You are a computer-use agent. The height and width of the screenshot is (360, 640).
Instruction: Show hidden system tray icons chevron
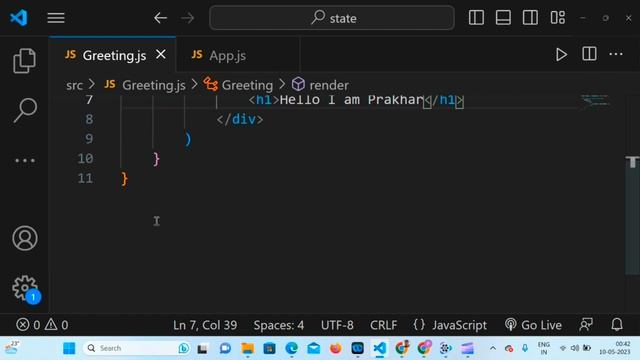pyautogui.click(x=493, y=348)
